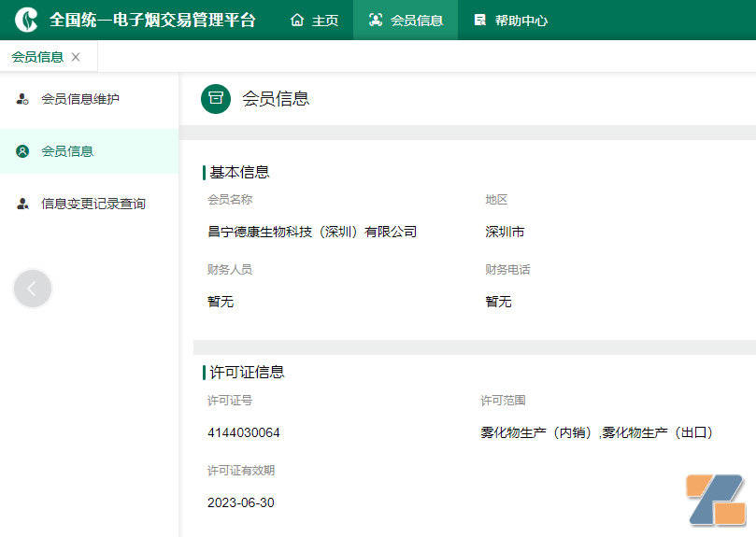Close the 会员信息 tab
The image size is (756, 537).
[76, 57]
